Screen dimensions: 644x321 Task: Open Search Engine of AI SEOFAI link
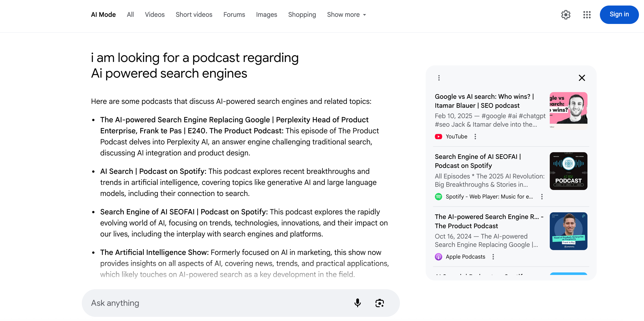tap(478, 161)
